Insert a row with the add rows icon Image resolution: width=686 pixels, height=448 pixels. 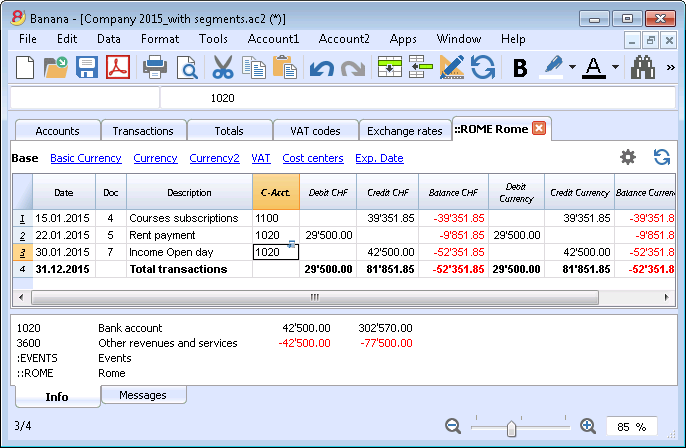pyautogui.click(x=390, y=67)
